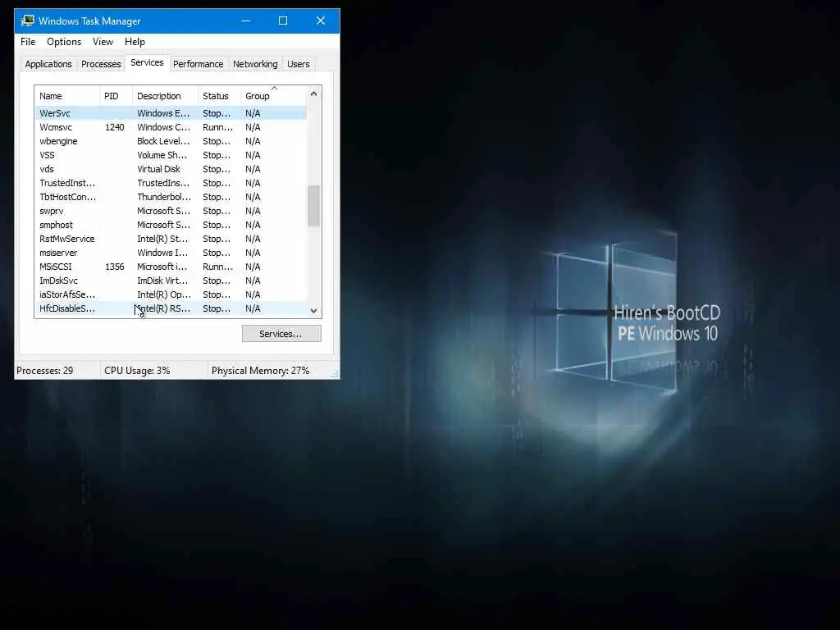
Task: Select the RstMwService service row
Action: click(x=171, y=239)
